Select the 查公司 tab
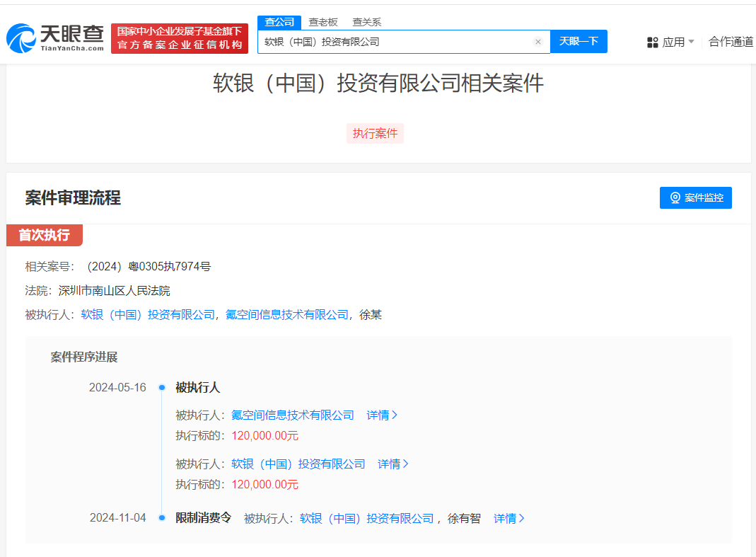This screenshot has width=756, height=557. coord(279,22)
